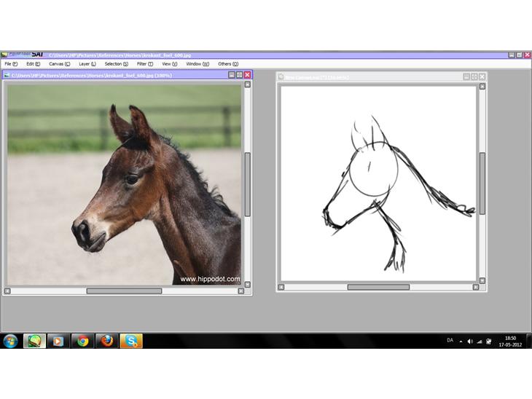Maximize the New Canvas sketch window

click(x=474, y=76)
